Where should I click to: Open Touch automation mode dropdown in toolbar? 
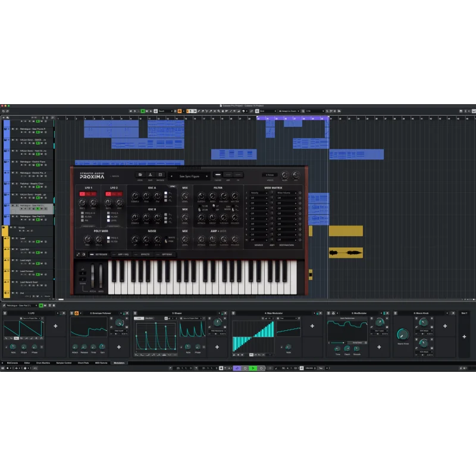point(165,111)
